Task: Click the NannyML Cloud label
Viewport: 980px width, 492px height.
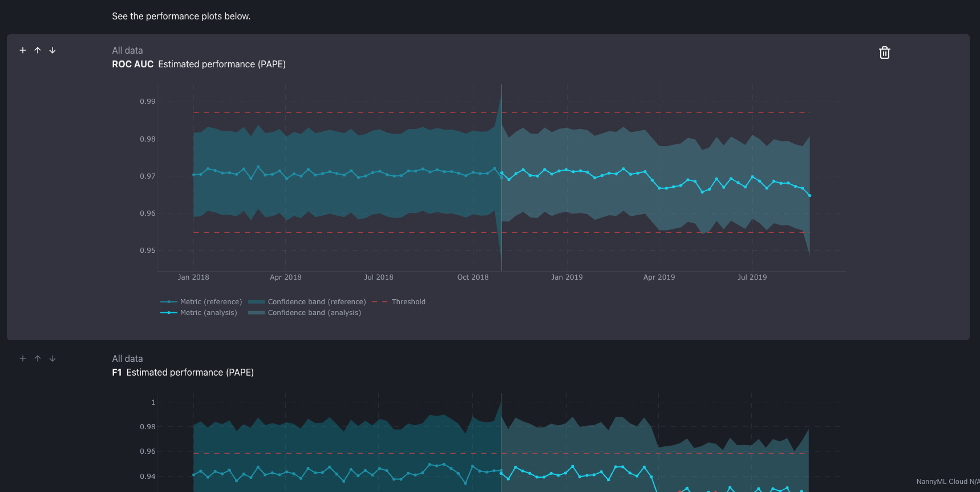Action: tap(947, 482)
